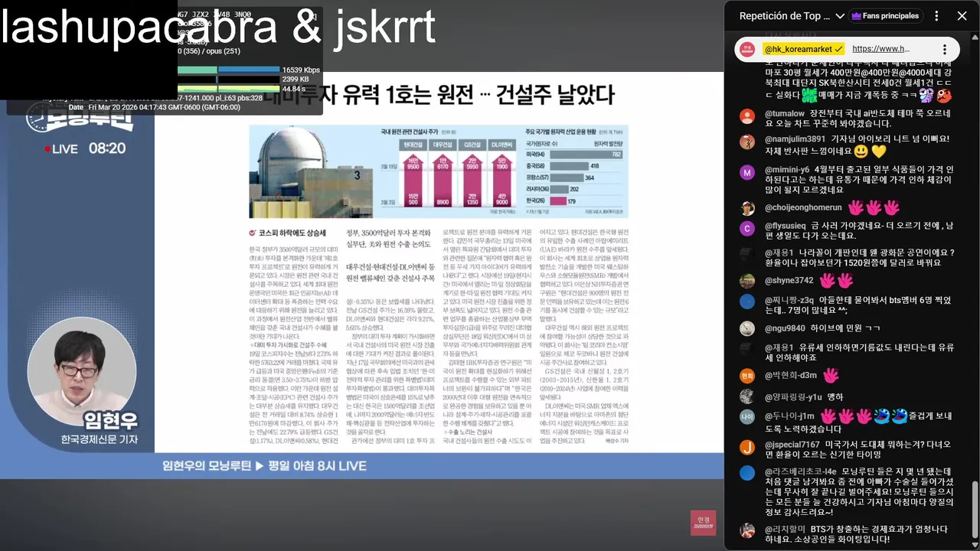The image size is (980, 551).
Task: Click the 임현우 presenter name label
Action: 110,420
